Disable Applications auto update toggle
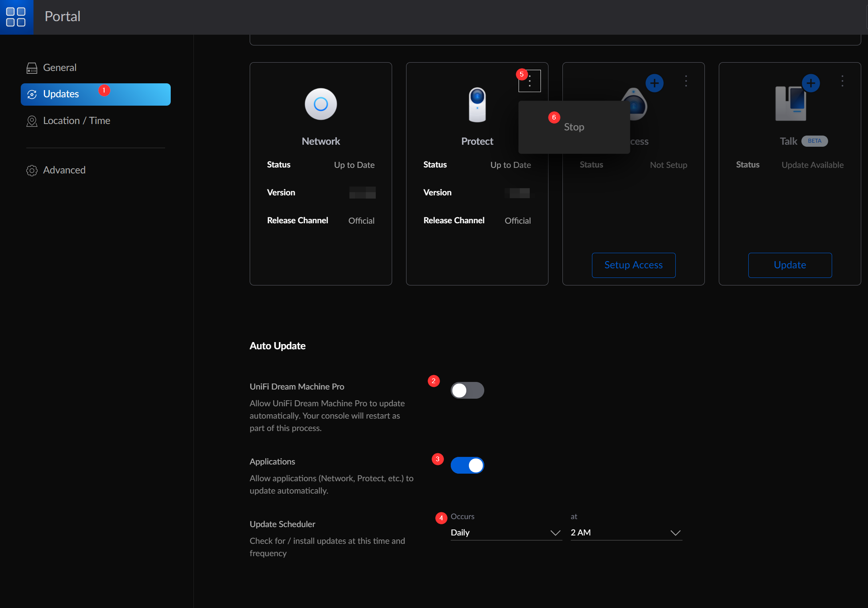868x608 pixels. click(467, 465)
